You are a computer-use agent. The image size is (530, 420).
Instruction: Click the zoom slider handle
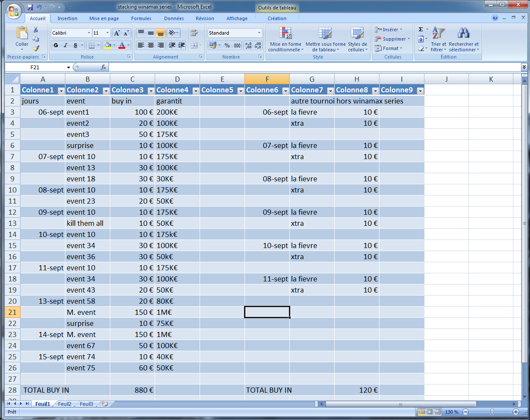492,412
